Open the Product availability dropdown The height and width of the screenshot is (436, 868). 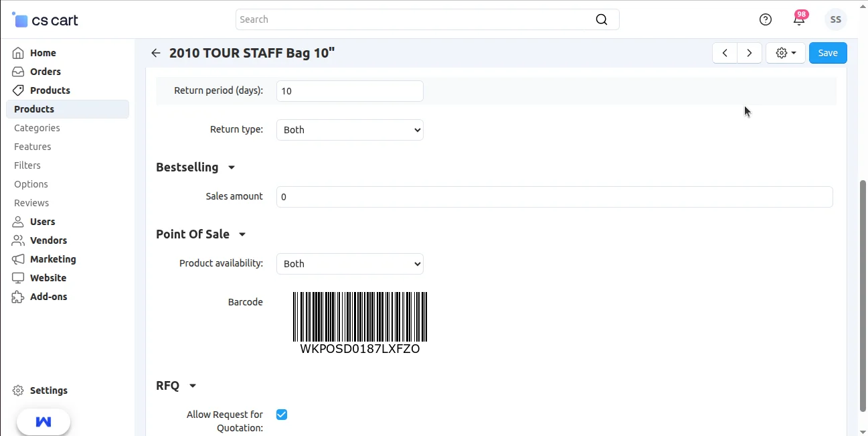350,264
